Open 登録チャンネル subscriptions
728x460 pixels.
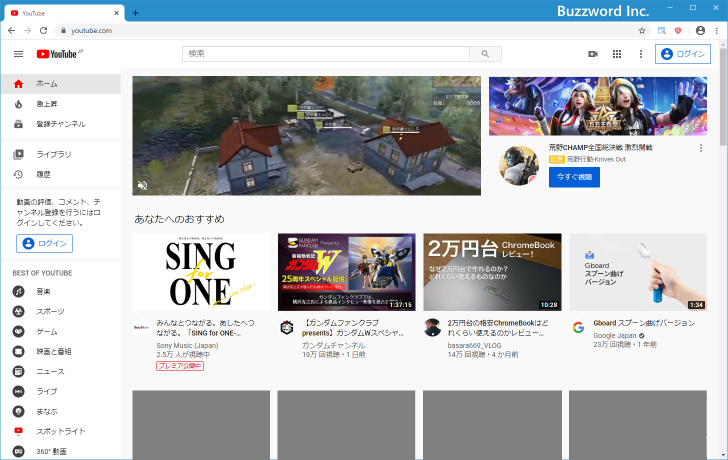pos(61,124)
